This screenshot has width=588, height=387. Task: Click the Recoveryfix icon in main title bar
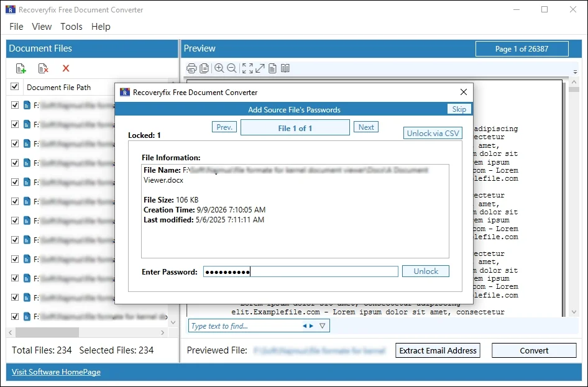[11, 10]
